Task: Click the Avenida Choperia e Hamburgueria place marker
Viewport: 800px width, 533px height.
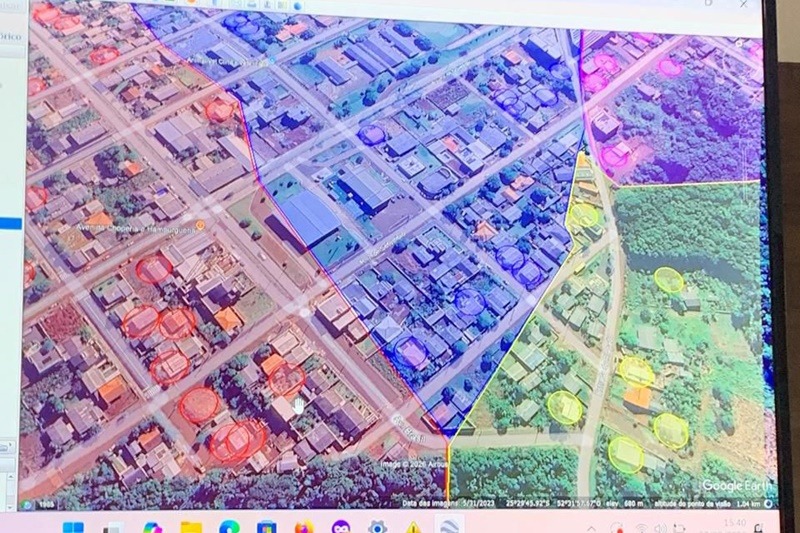Action: [x=201, y=225]
